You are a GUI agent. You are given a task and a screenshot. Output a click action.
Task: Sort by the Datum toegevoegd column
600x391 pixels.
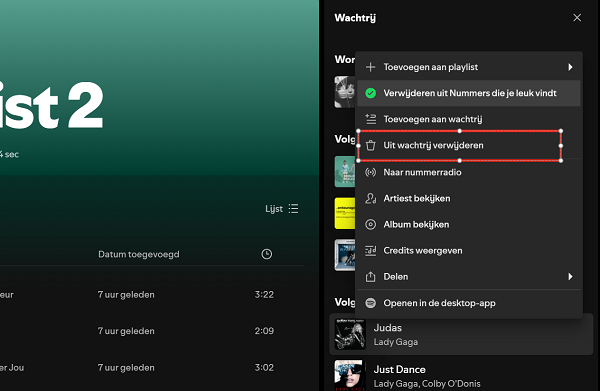139,254
